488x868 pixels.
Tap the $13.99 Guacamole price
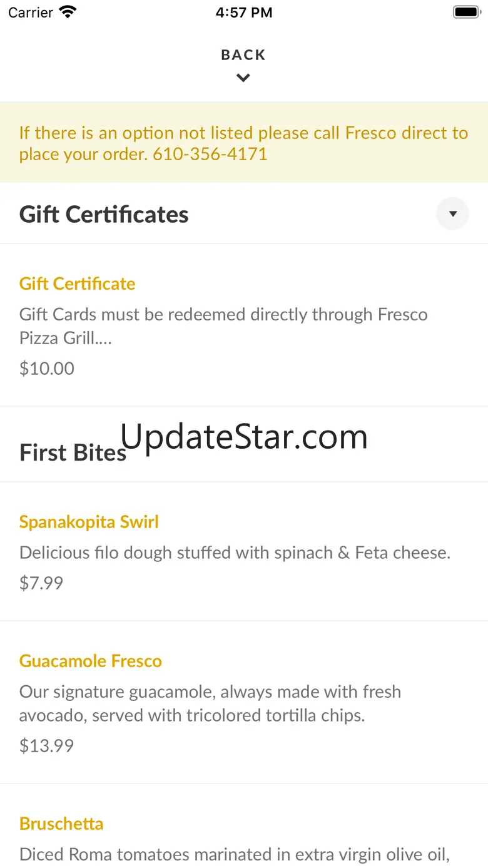[47, 745]
